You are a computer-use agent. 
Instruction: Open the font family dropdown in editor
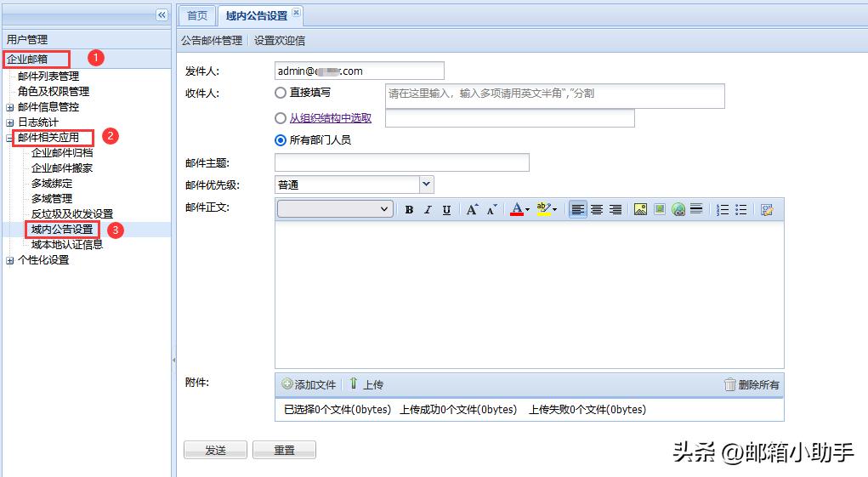335,209
